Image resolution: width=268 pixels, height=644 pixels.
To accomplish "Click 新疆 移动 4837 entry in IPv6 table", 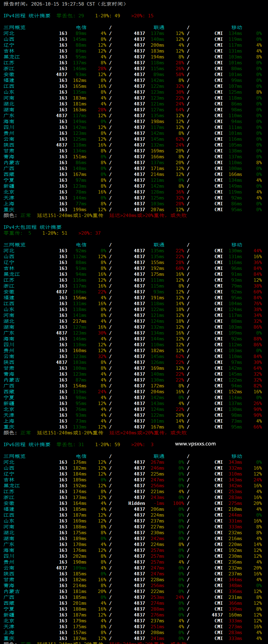I will click(x=217, y=615).
